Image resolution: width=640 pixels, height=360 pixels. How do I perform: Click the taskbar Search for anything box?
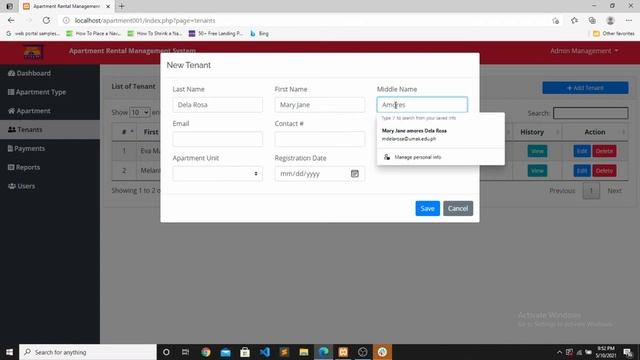(88, 352)
